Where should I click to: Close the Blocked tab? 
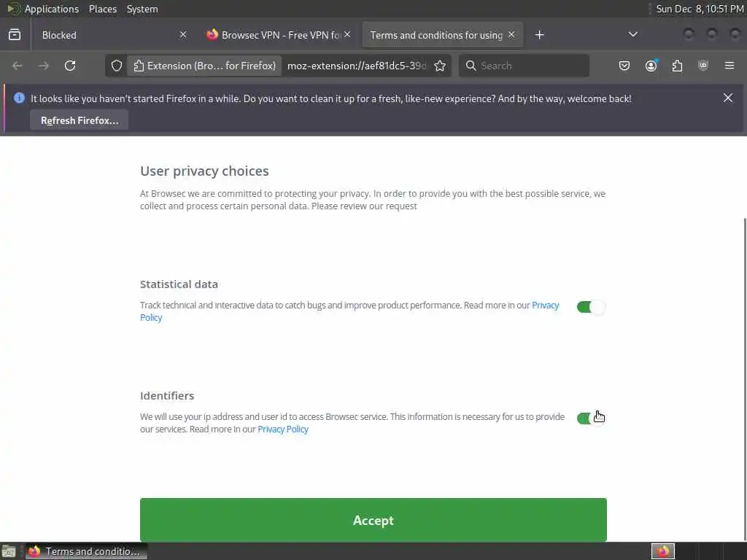tap(183, 35)
